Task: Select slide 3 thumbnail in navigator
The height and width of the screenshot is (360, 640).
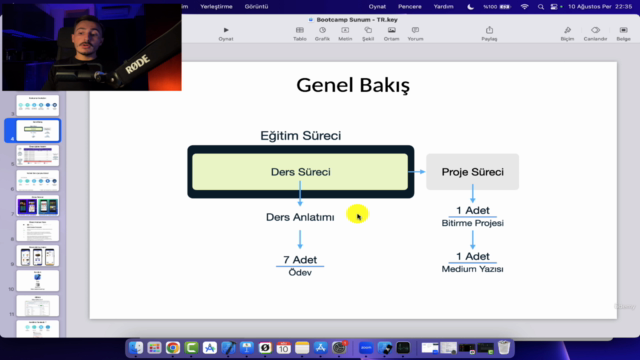Action: pyautogui.click(x=38, y=105)
